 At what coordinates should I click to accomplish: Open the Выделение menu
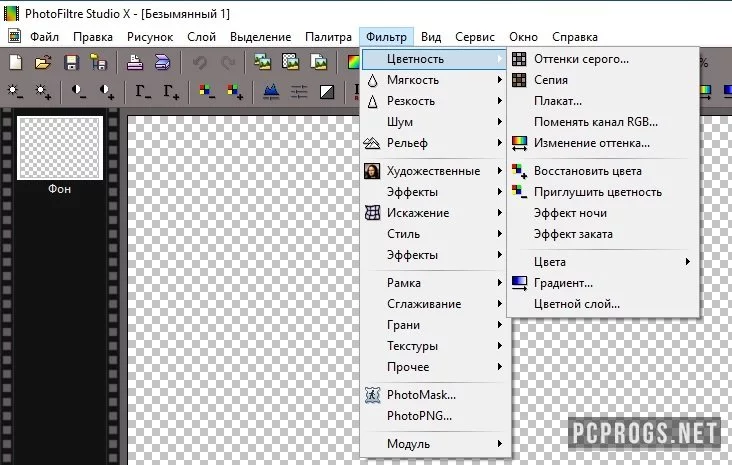260,36
